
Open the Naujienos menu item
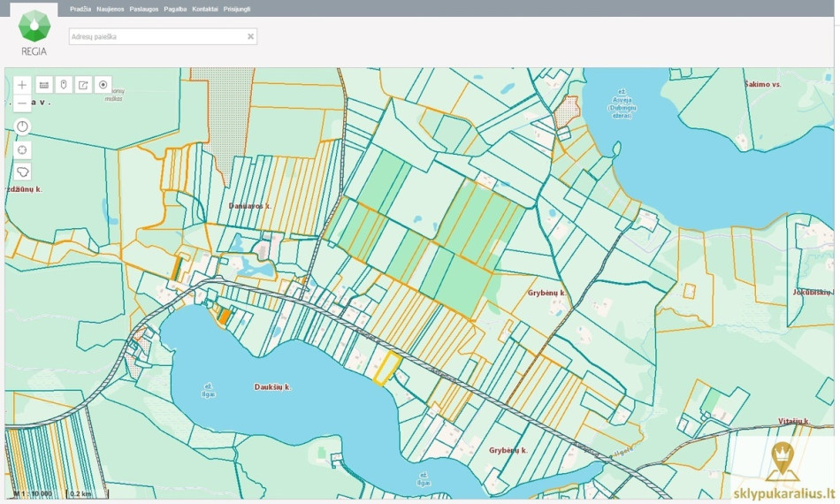[111, 9]
